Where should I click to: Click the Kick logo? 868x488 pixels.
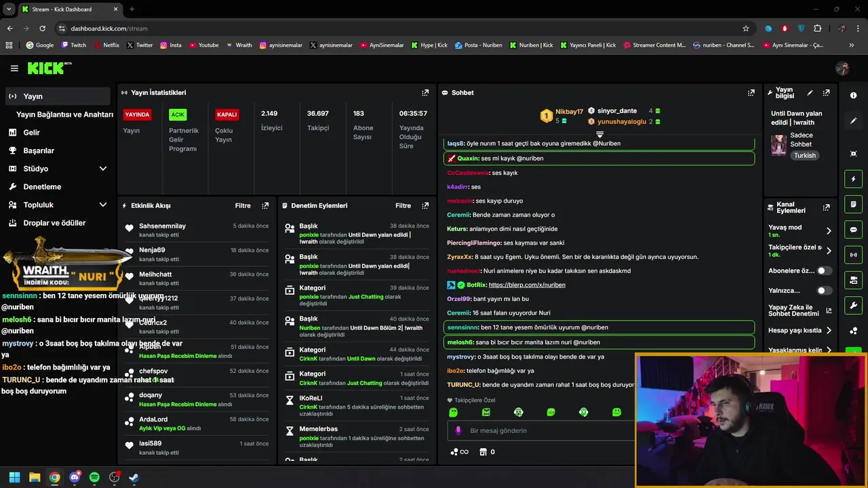(x=49, y=68)
